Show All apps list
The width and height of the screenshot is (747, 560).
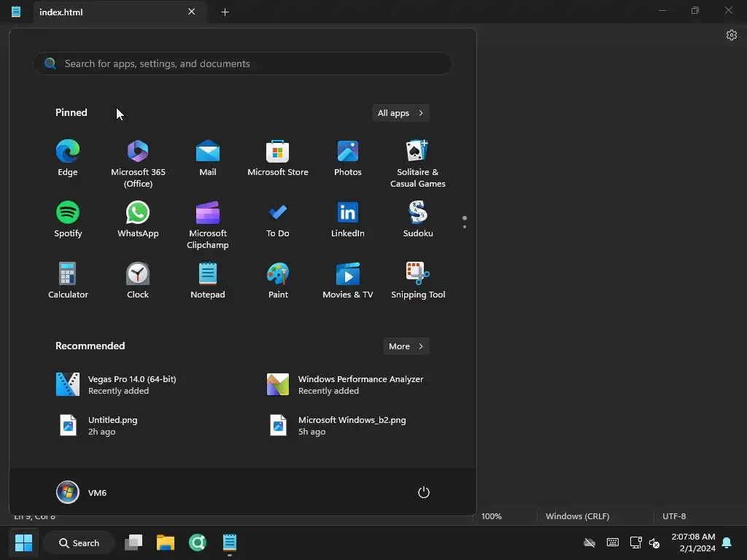[x=400, y=113]
